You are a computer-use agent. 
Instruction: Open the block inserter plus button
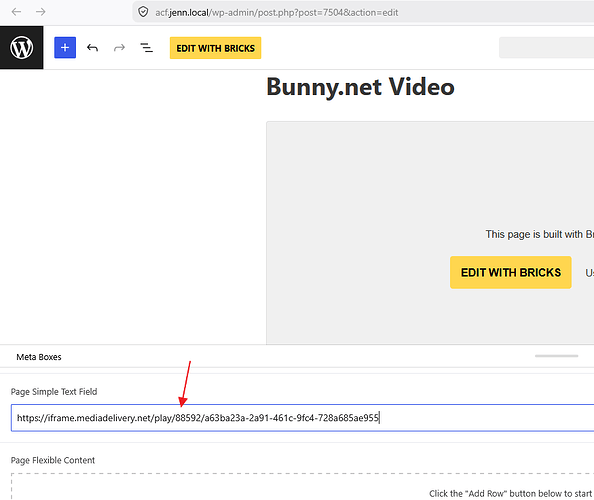click(65, 48)
